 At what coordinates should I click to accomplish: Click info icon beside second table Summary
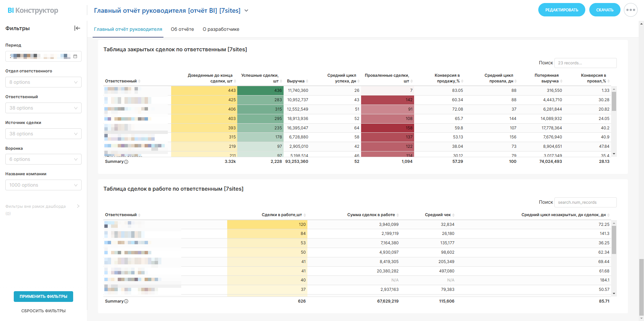point(126,302)
